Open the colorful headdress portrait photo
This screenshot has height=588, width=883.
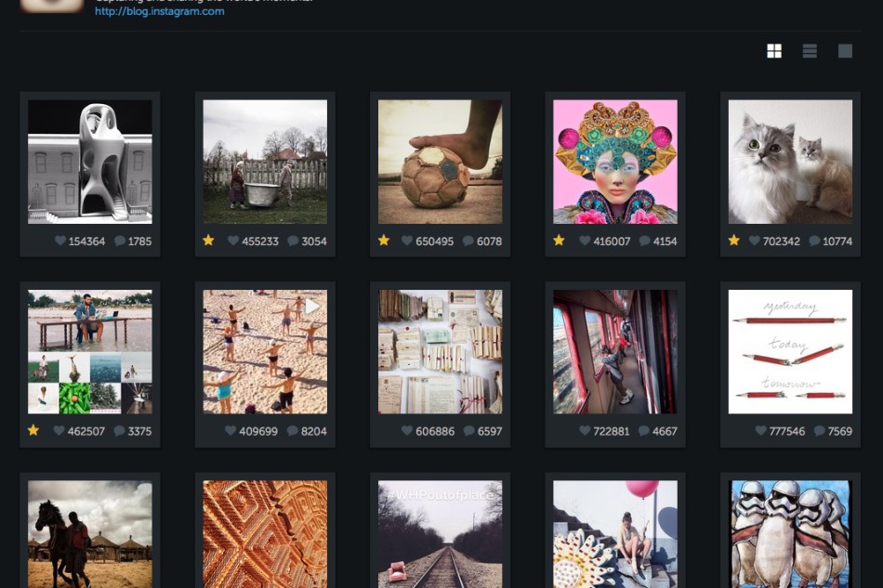615,162
